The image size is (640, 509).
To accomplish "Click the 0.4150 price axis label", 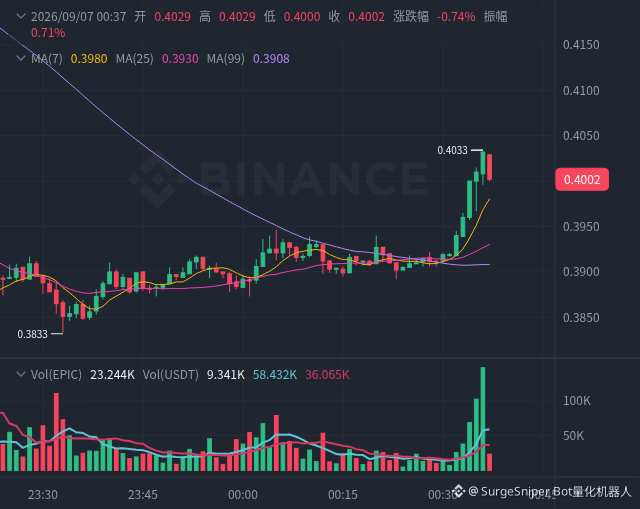I will (x=581, y=44).
